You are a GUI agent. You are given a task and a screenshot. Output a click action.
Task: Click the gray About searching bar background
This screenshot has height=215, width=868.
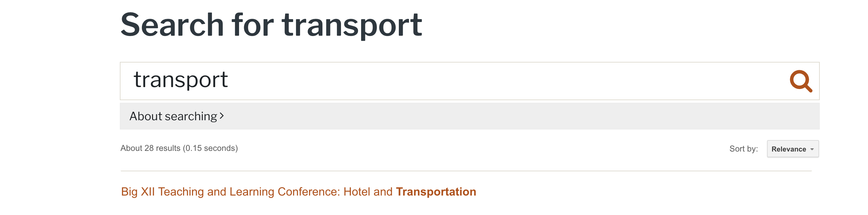click(506, 116)
